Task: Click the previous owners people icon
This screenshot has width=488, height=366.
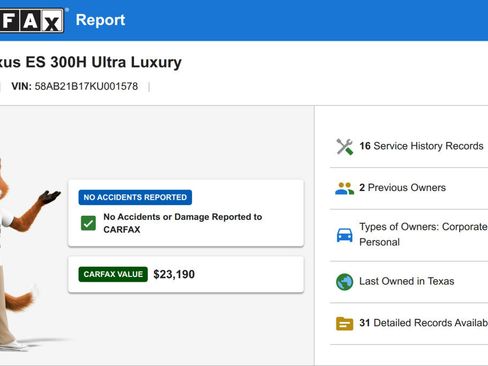Action: pos(344,188)
